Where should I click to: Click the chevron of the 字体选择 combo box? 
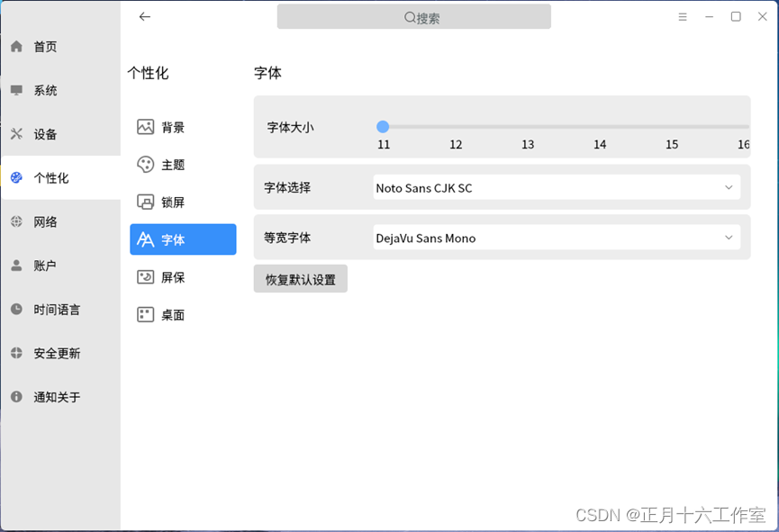(x=729, y=188)
